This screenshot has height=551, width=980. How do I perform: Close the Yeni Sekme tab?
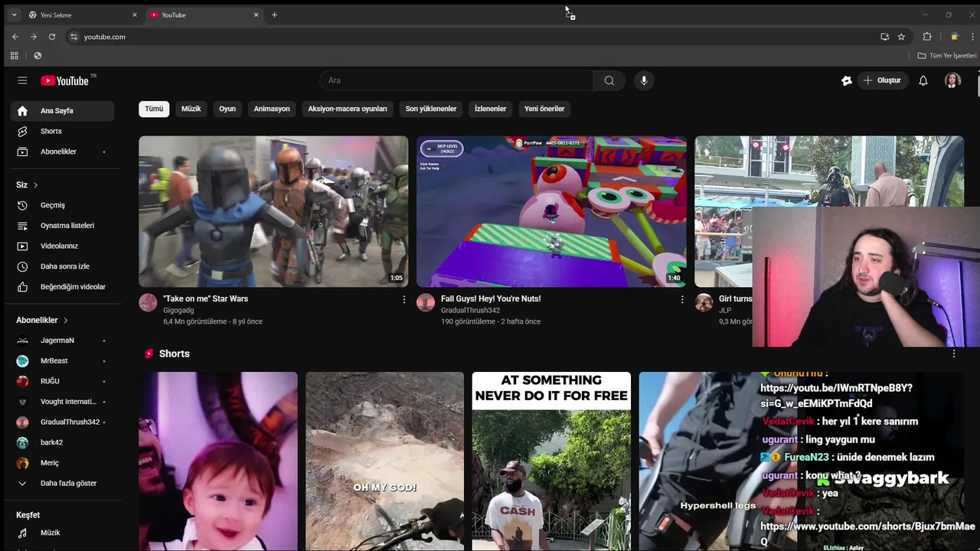[135, 15]
